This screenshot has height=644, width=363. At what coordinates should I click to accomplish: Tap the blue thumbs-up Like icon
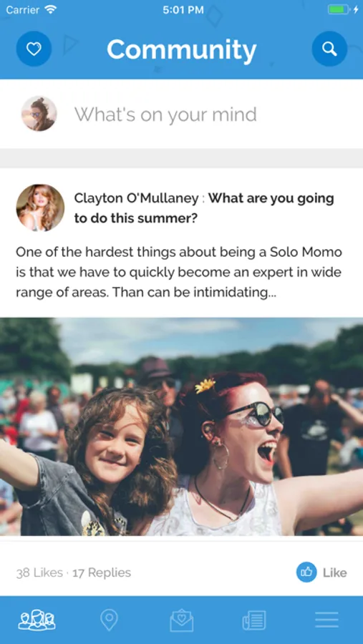coord(306,572)
